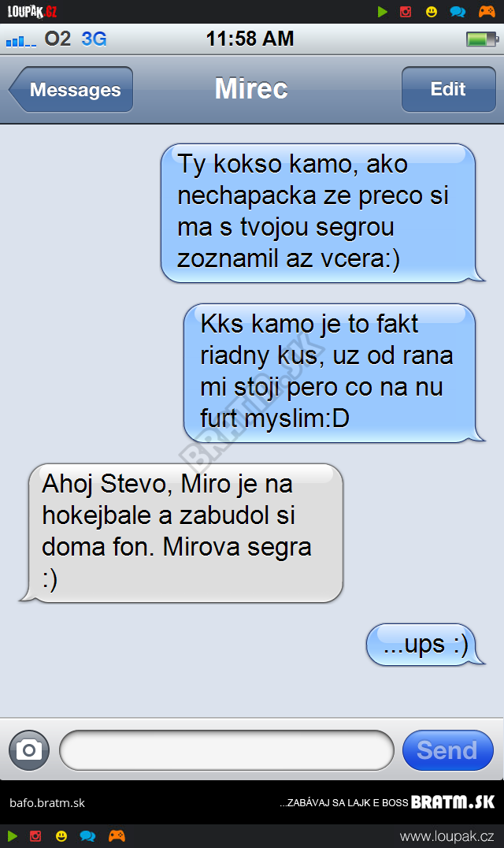504x848 pixels.
Task: Tap the '...ups :)' message bubble
Action: coord(425,645)
